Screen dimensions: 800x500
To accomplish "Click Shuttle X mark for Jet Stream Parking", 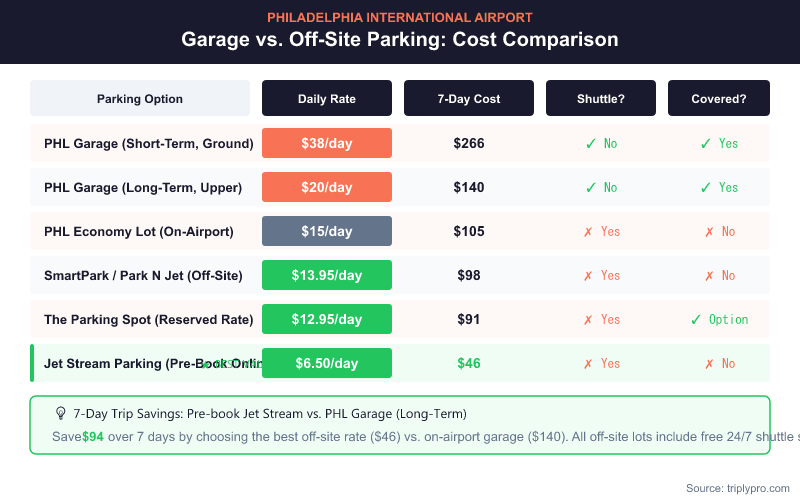I will point(588,364).
